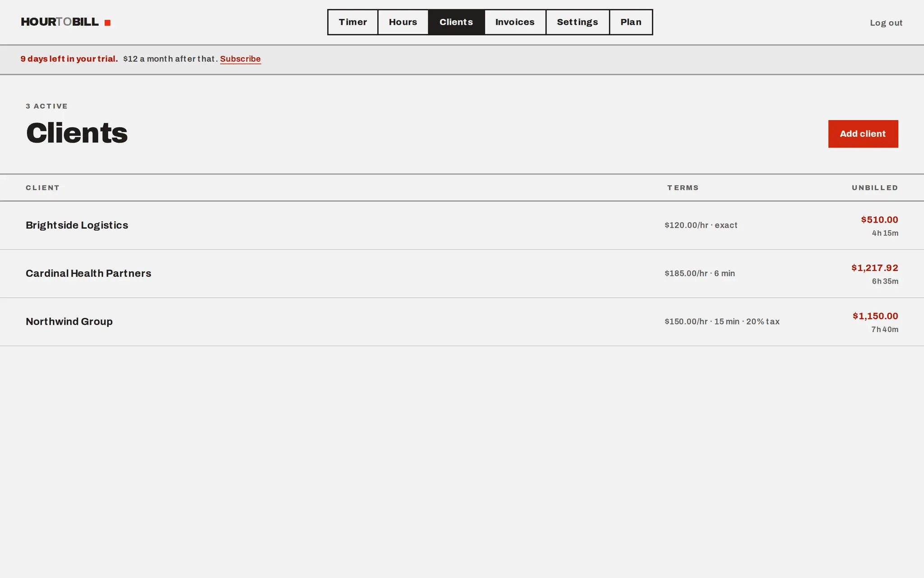Click the 4h 15m unbilled time

click(885, 233)
